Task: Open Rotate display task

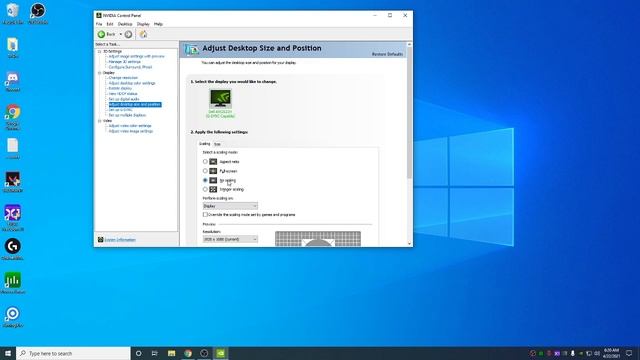Action: [120, 88]
